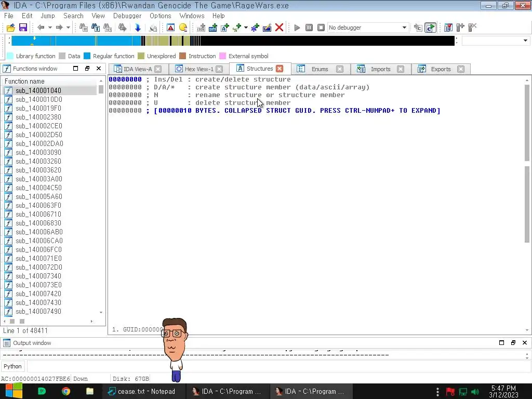The image size is (532, 399).
Task: Stop the process in debugger toolbar
Action: click(321, 28)
